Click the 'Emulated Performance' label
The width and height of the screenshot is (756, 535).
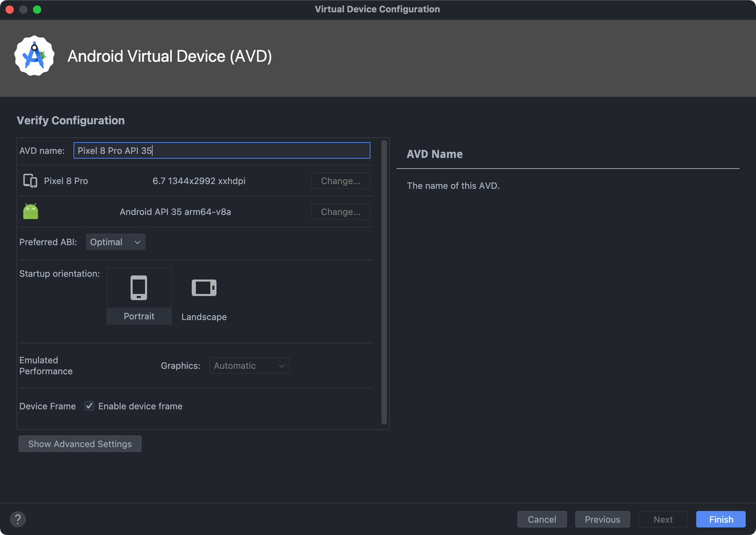click(x=46, y=366)
